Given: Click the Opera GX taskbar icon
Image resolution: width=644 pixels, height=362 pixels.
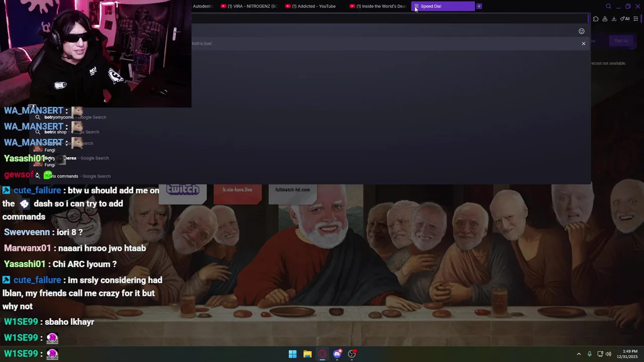Looking at the screenshot, I should tap(322, 354).
